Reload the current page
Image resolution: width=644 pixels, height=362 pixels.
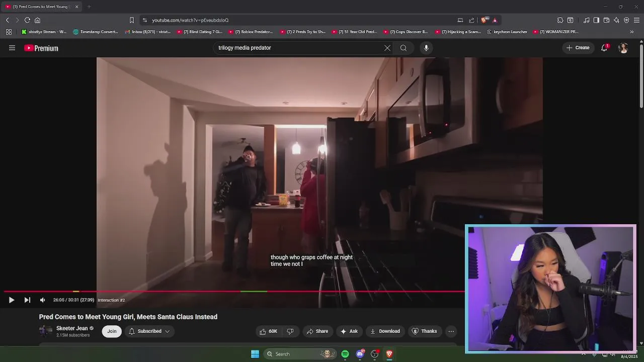[27, 20]
